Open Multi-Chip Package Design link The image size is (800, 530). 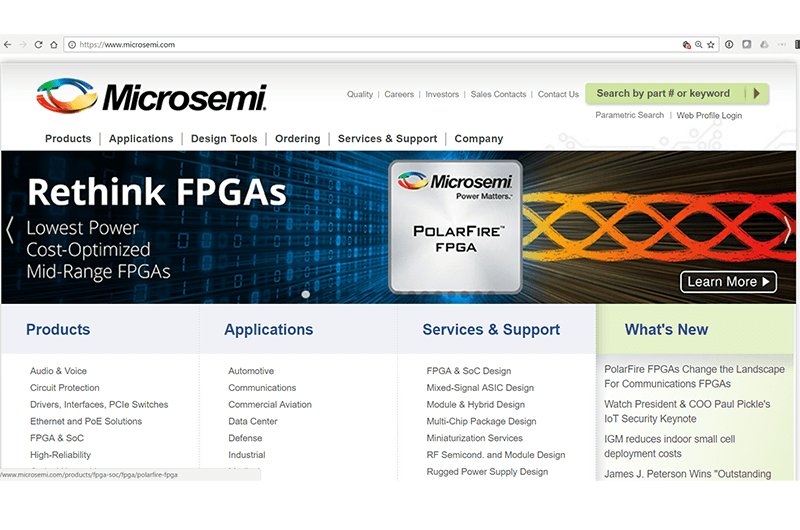coord(481,421)
